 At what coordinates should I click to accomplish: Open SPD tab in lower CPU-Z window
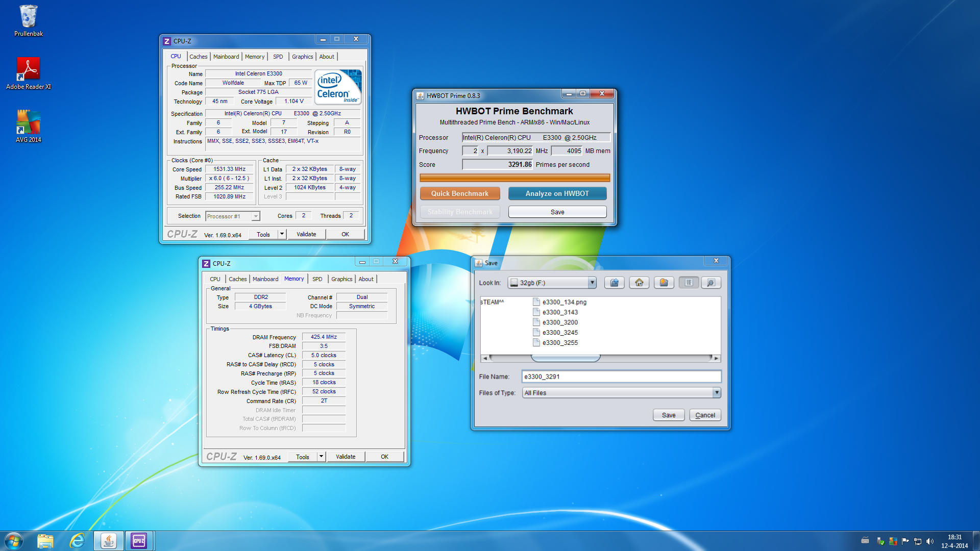click(x=317, y=279)
